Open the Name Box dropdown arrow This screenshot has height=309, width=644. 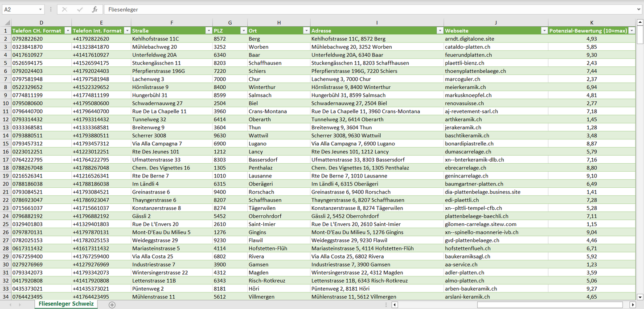40,9
